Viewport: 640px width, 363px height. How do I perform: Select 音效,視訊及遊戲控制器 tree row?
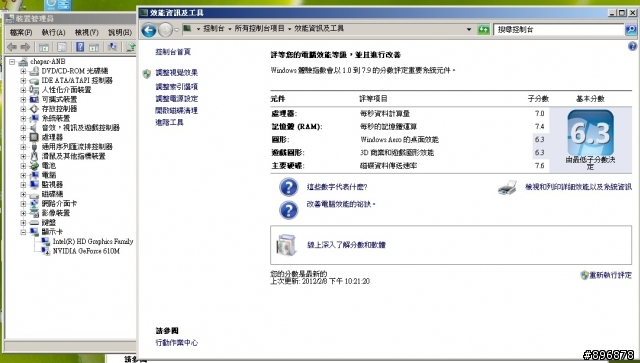80,128
